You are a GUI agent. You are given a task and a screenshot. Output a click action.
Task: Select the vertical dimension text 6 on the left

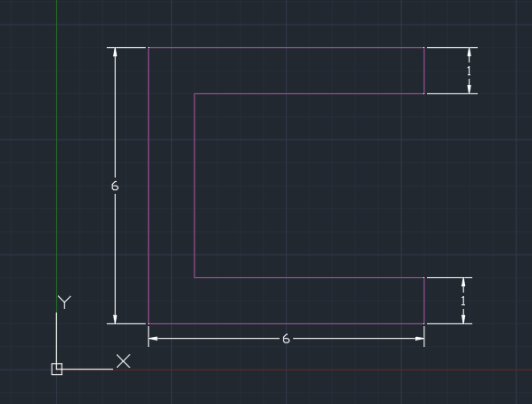[x=115, y=186]
